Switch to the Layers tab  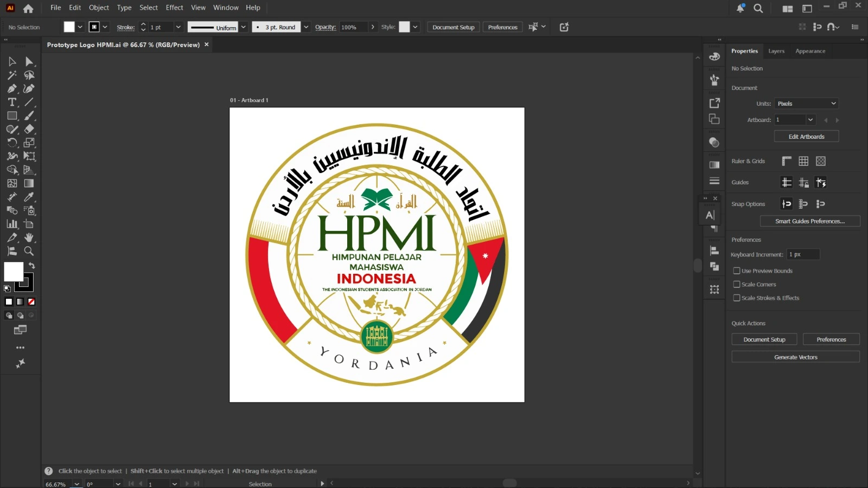click(776, 51)
